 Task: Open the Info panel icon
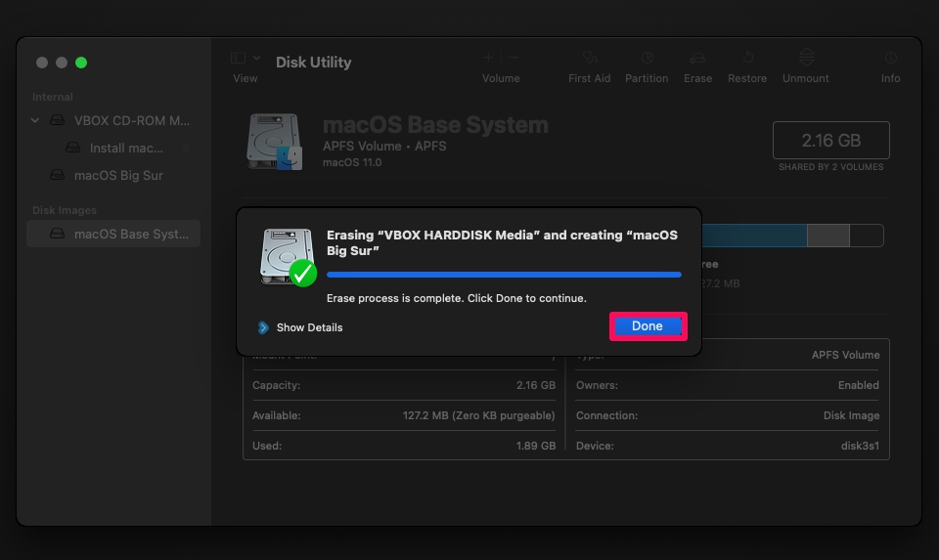(x=890, y=58)
